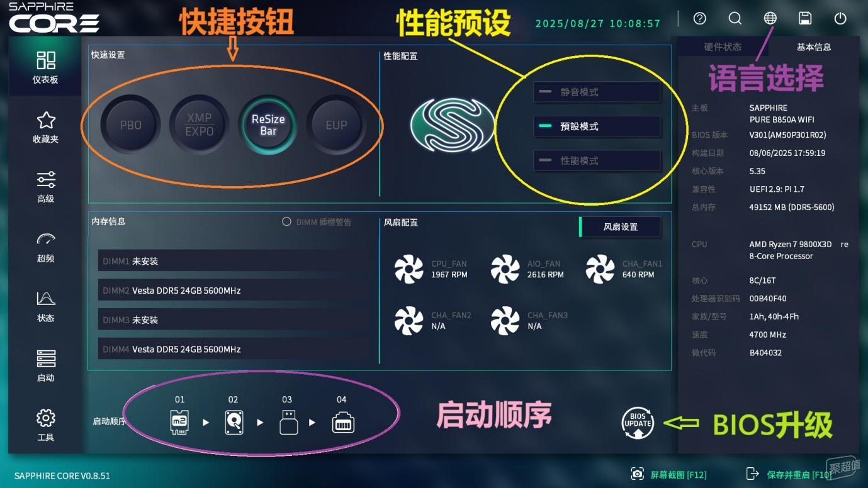Click the power exit icon
This screenshot has height=488, width=868.
[x=840, y=18]
